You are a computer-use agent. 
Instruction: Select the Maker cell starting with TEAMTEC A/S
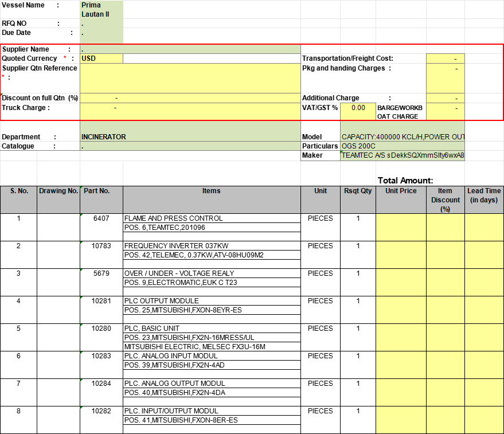[402, 155]
